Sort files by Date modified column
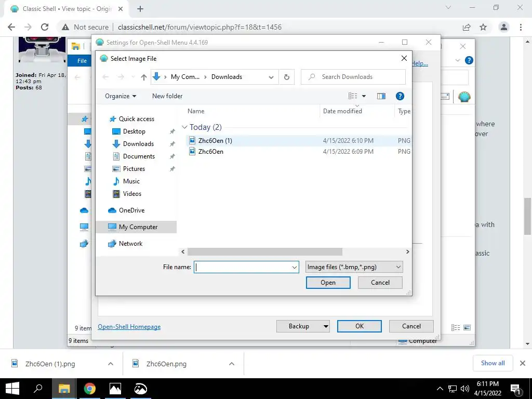This screenshot has height=399, width=532. tap(342, 111)
